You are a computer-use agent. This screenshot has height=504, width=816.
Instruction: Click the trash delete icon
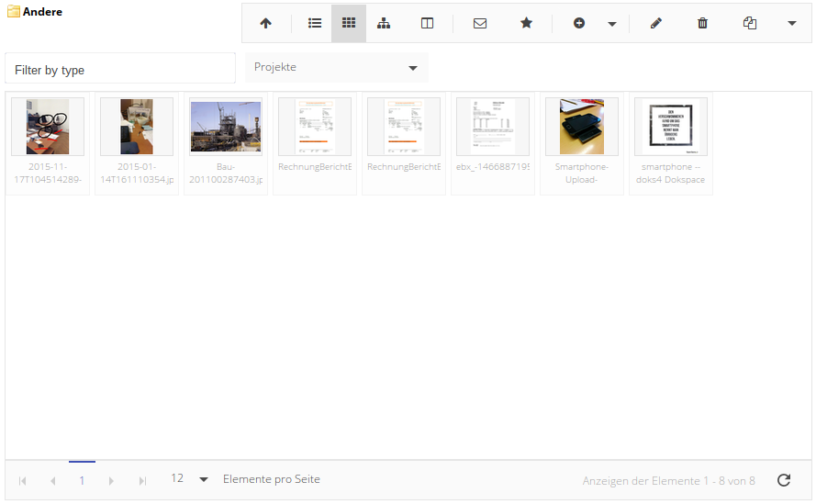(703, 24)
